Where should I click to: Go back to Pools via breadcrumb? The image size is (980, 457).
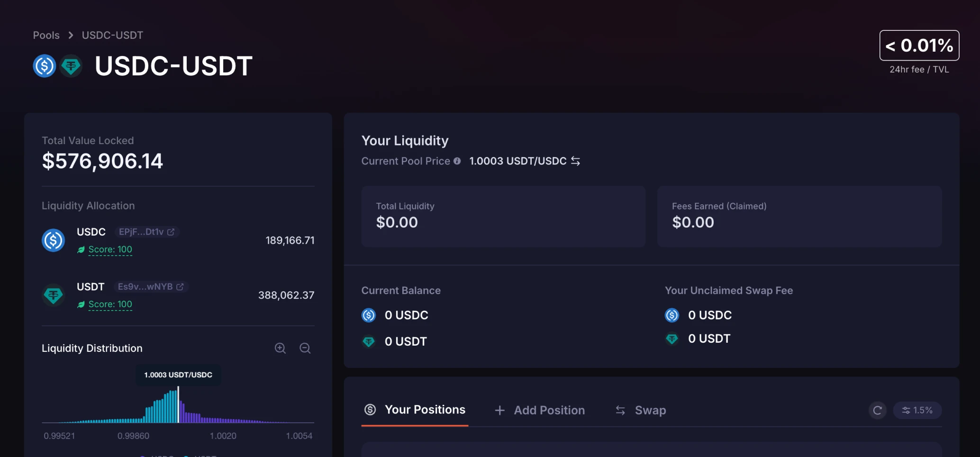click(x=46, y=35)
